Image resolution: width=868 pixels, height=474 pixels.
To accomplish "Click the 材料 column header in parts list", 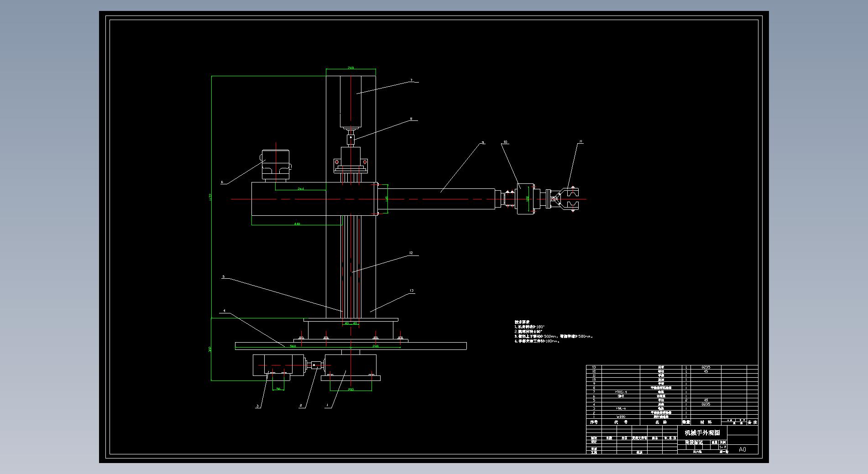I will click(x=706, y=422).
